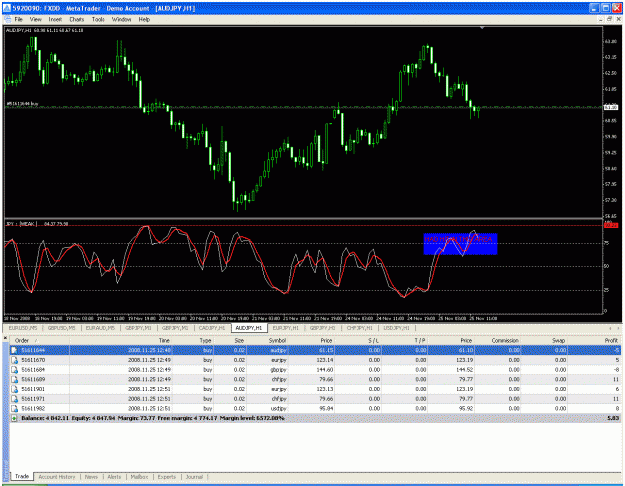Click order icon for ticket 51611684

pos(14,370)
